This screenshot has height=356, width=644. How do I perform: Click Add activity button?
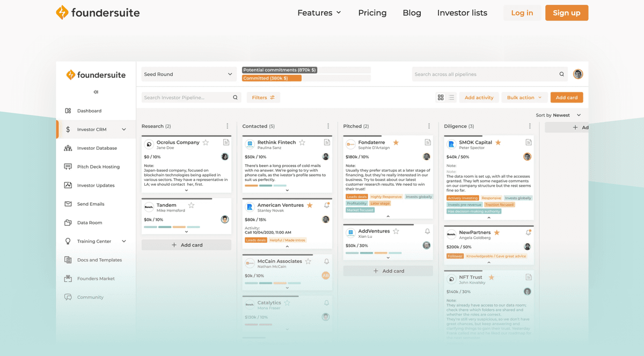pyautogui.click(x=479, y=98)
